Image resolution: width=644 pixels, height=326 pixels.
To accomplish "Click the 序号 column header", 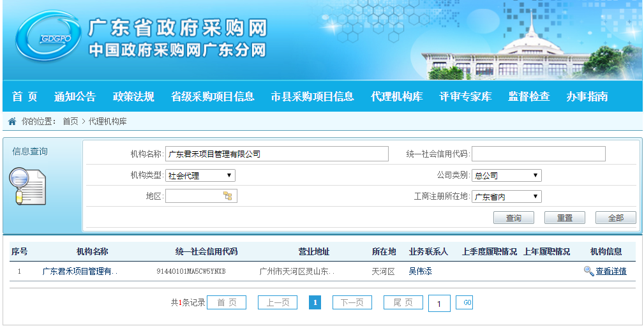I will pyautogui.click(x=19, y=251).
